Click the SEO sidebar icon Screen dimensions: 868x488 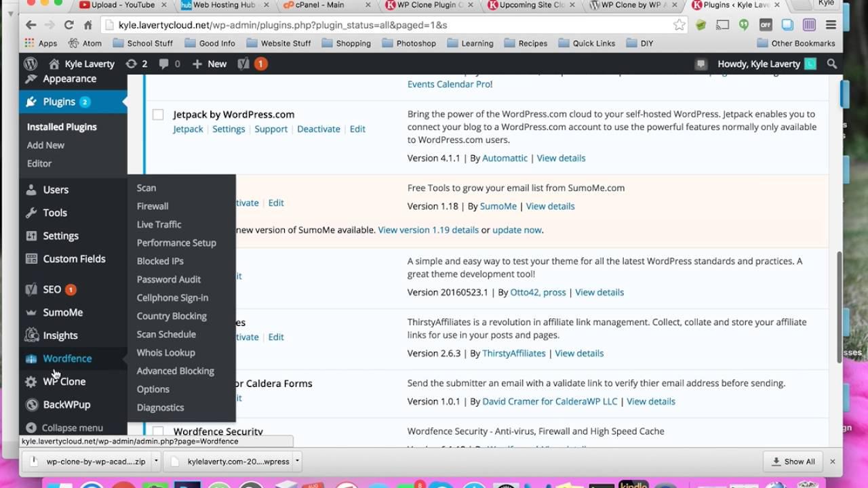tap(31, 289)
